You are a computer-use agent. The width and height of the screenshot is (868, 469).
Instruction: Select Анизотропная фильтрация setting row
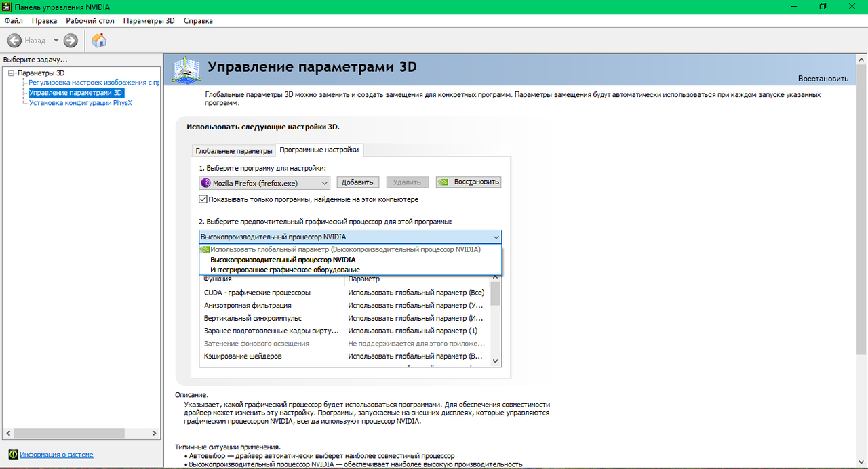pos(344,306)
